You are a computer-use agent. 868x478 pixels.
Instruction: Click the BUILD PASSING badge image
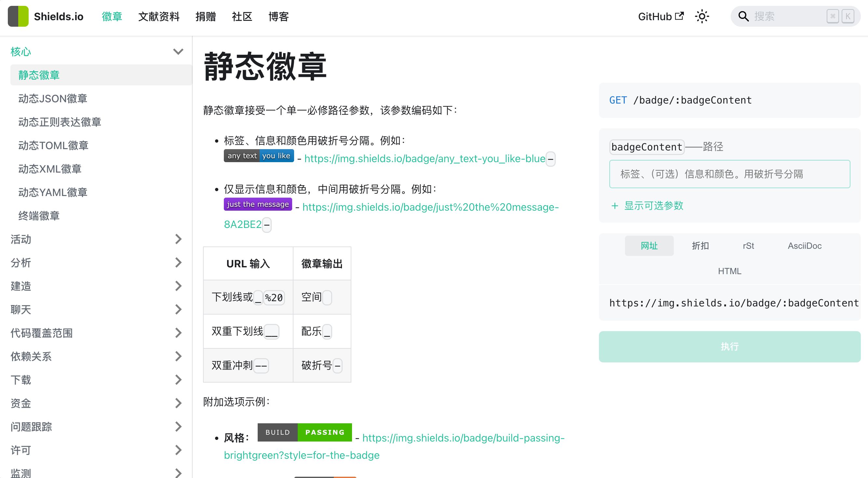point(305,432)
